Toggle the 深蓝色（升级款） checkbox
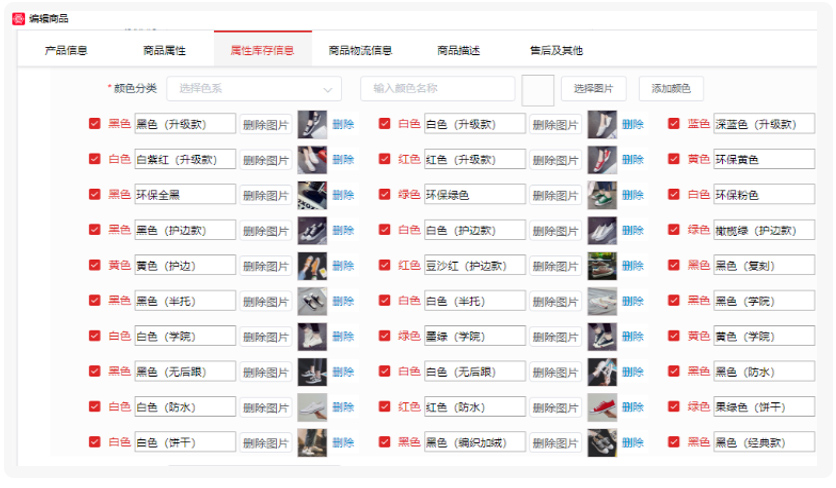This screenshot has height=488, width=836. coord(674,124)
